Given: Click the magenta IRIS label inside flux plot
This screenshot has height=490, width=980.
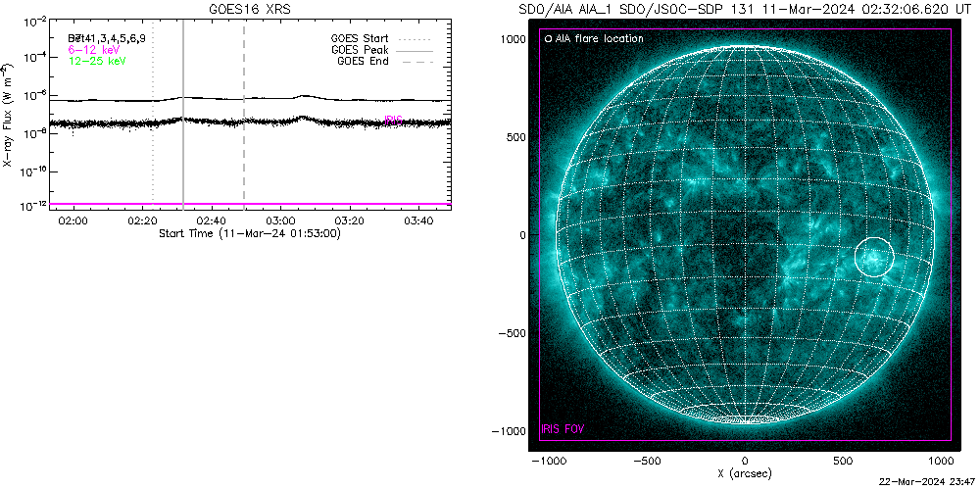Looking at the screenshot, I should [393, 120].
